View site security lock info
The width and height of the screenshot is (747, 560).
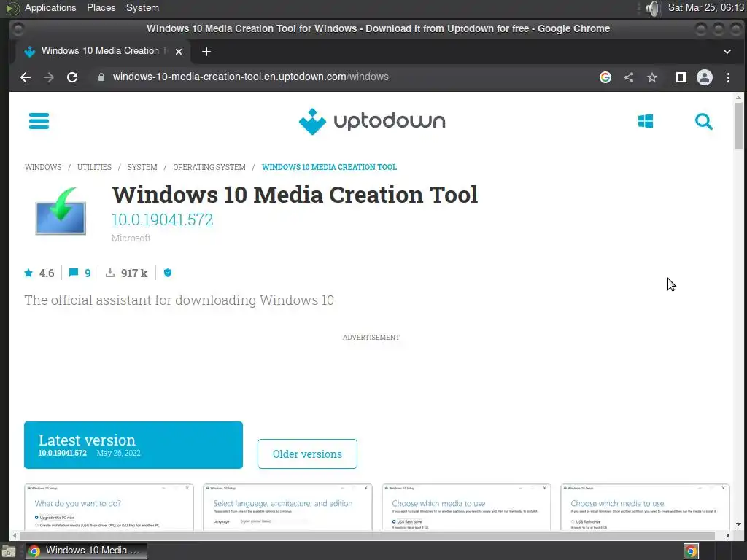(x=101, y=77)
